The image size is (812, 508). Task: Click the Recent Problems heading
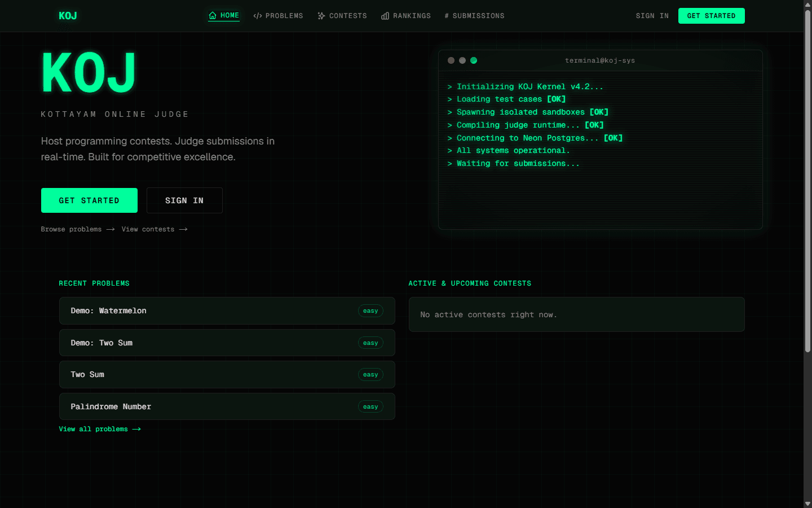(94, 283)
